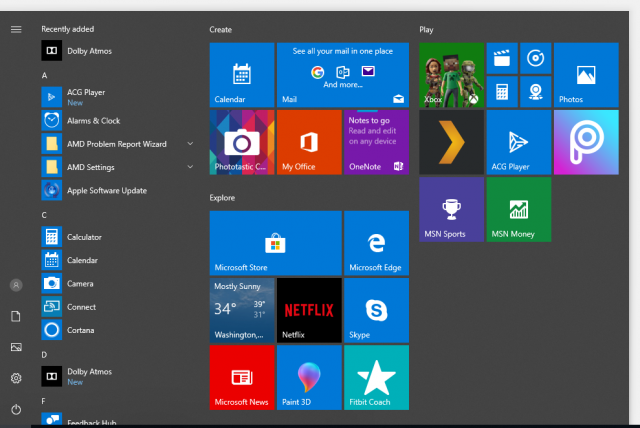Click the letter A section header
640x428 pixels.
pos(44,75)
